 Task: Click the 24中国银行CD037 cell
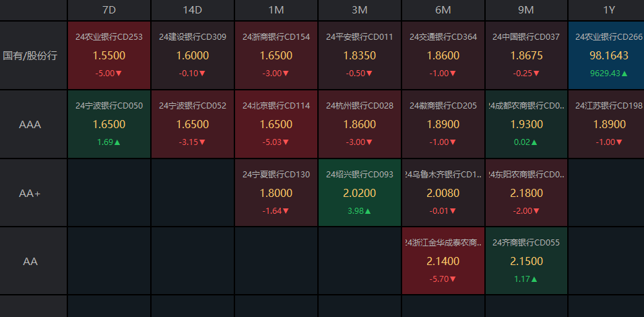(526, 55)
